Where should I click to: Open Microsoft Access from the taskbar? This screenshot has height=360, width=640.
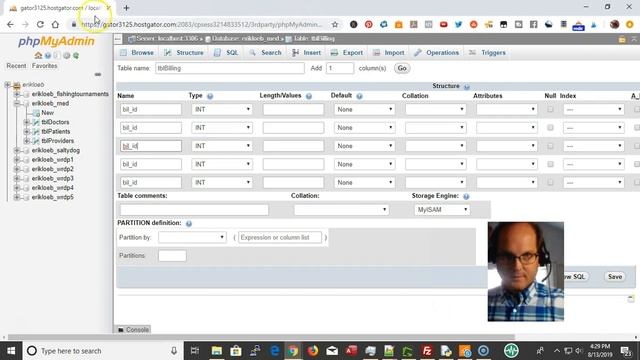(x=351, y=351)
